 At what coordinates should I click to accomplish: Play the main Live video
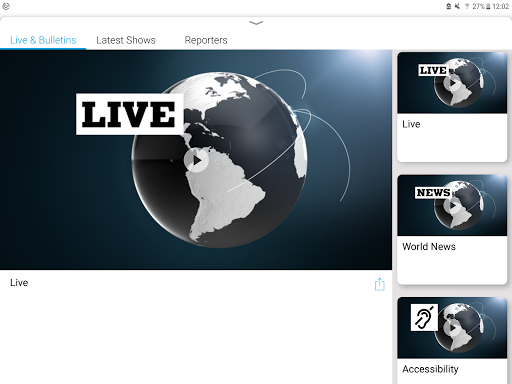tap(196, 160)
